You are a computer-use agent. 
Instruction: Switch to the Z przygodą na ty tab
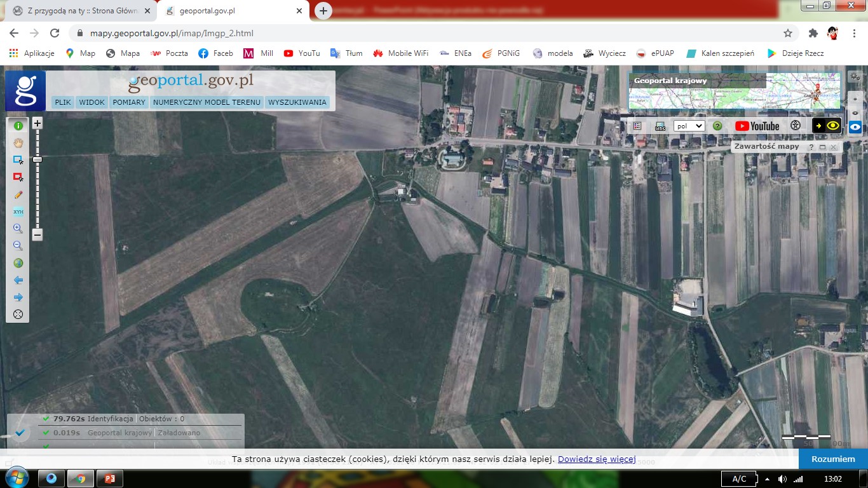pos(79,11)
